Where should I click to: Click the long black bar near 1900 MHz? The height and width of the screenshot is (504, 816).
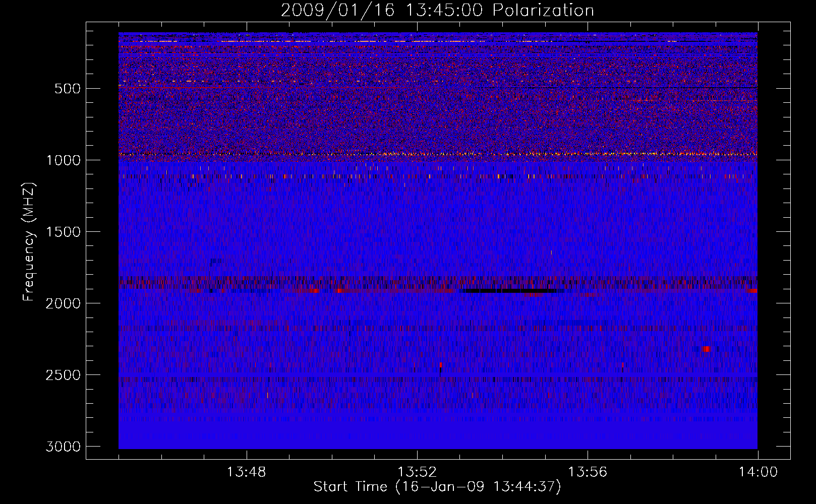(x=509, y=291)
